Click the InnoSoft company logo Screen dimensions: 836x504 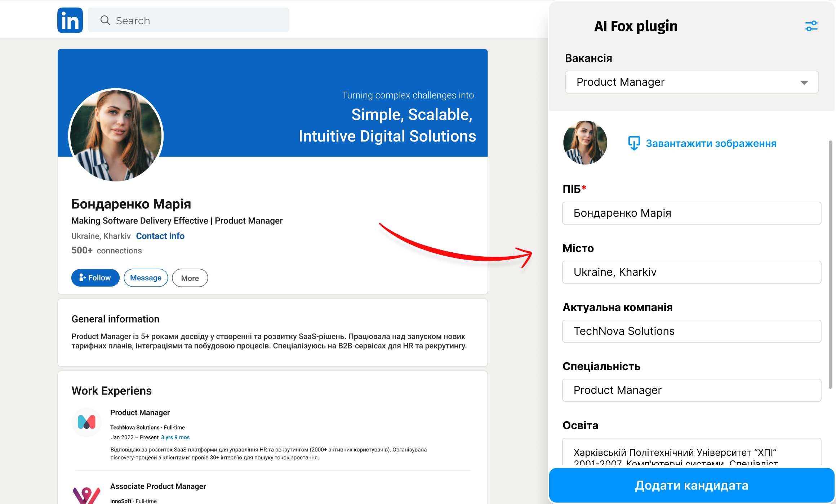86,495
